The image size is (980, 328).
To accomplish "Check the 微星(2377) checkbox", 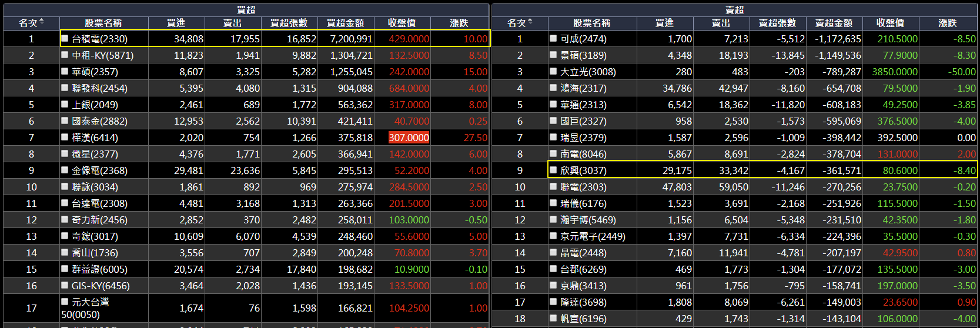I will (x=65, y=153).
